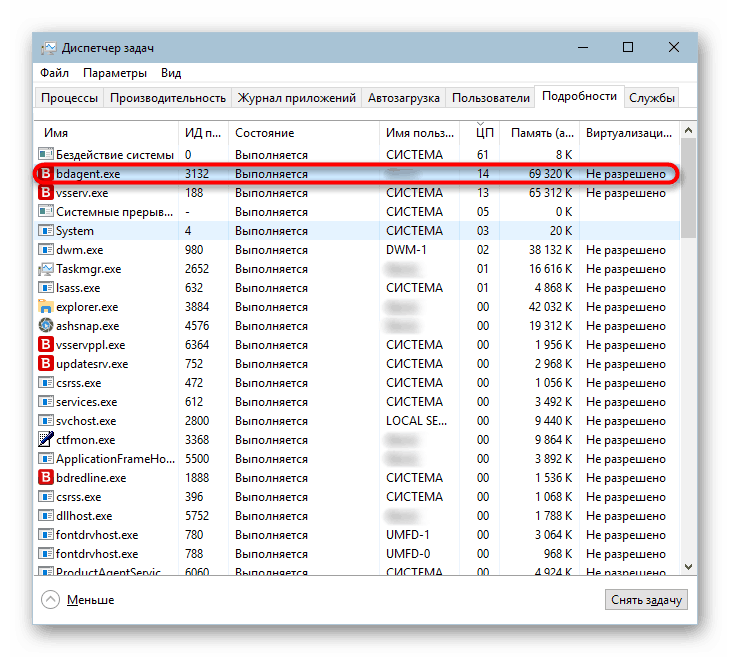Sort by the Память column header
The height and width of the screenshot is (657, 730).
click(x=540, y=133)
